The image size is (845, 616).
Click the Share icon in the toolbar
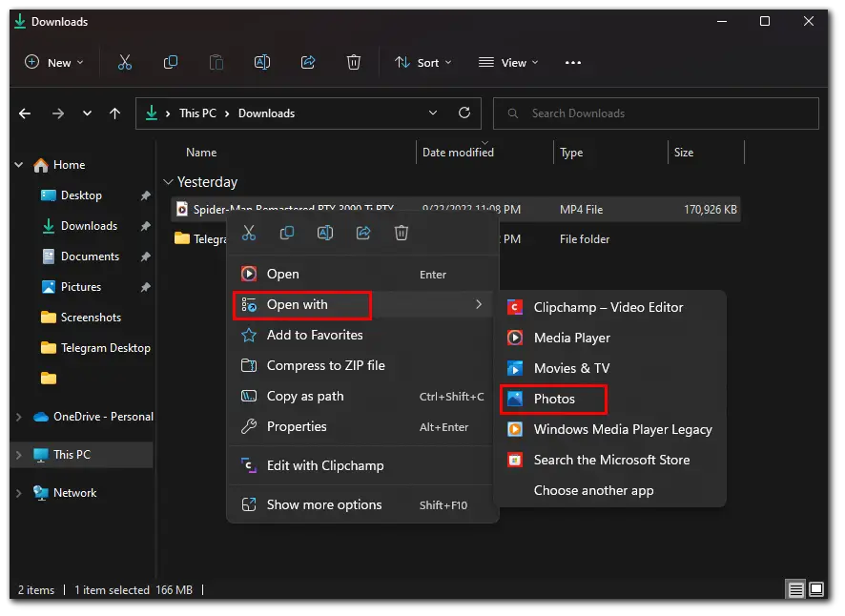(x=308, y=63)
